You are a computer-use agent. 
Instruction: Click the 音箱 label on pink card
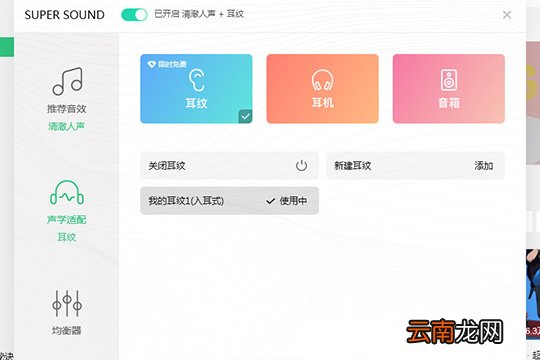point(449,103)
